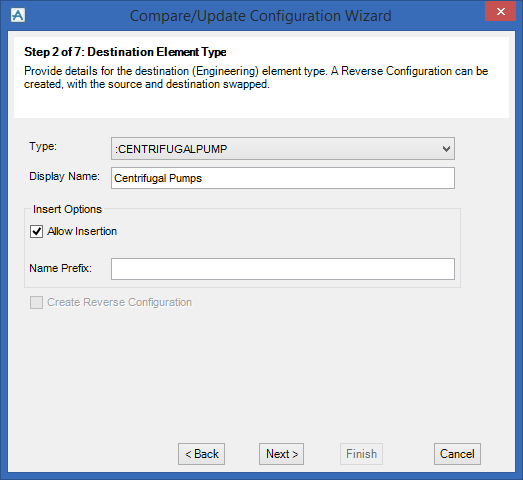The image size is (523, 480).
Task: Proceed with the Next > button
Action: pos(282,454)
